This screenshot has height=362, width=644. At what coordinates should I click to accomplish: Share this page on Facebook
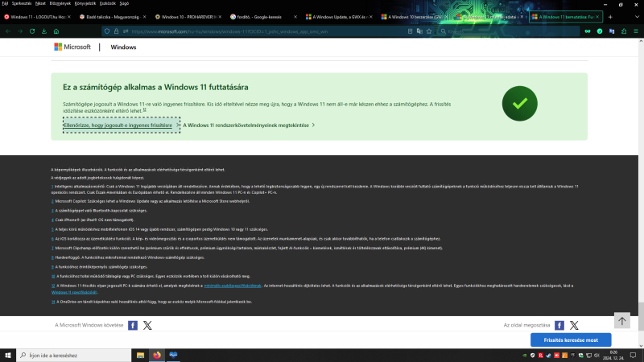(x=559, y=326)
